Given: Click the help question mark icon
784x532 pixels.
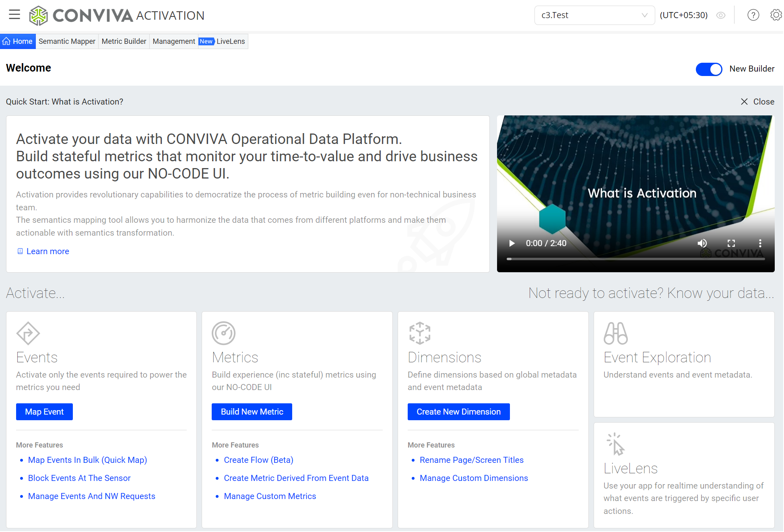Looking at the screenshot, I should point(753,15).
